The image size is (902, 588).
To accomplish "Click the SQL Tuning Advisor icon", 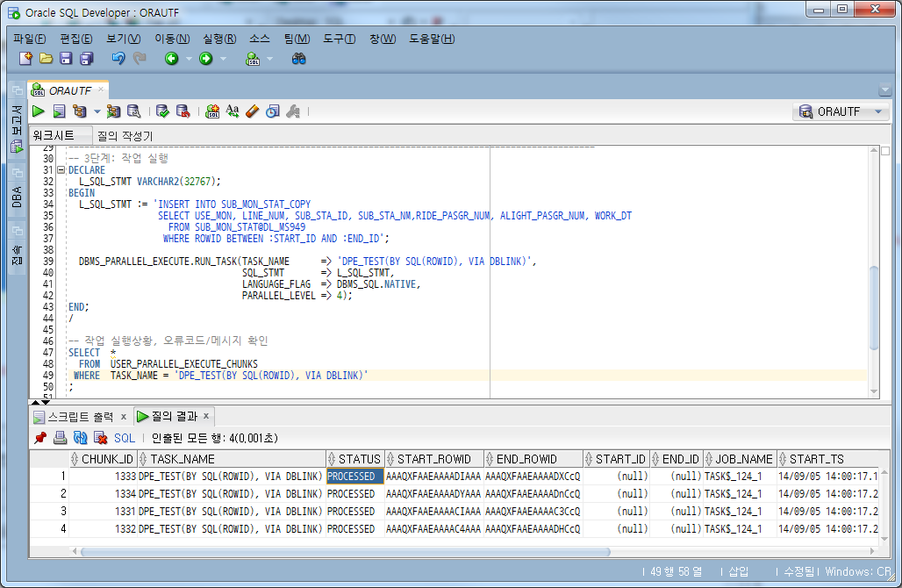I will [134, 111].
